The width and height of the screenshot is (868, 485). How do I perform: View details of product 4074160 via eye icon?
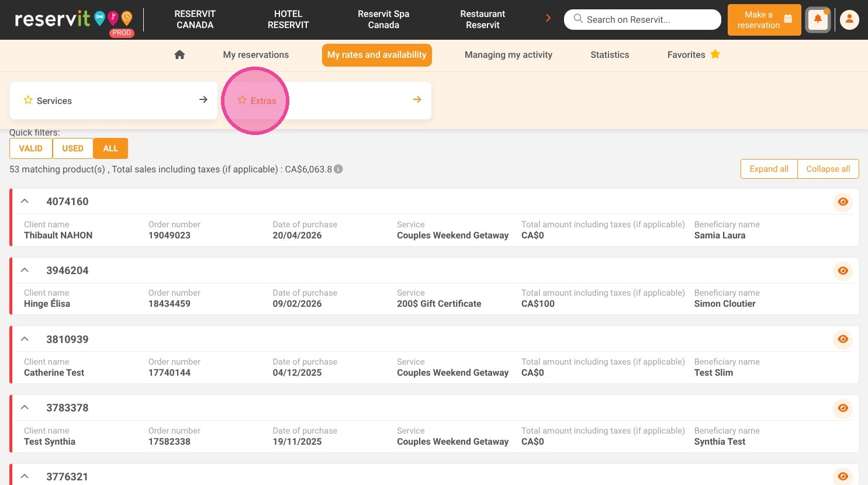[x=843, y=202]
